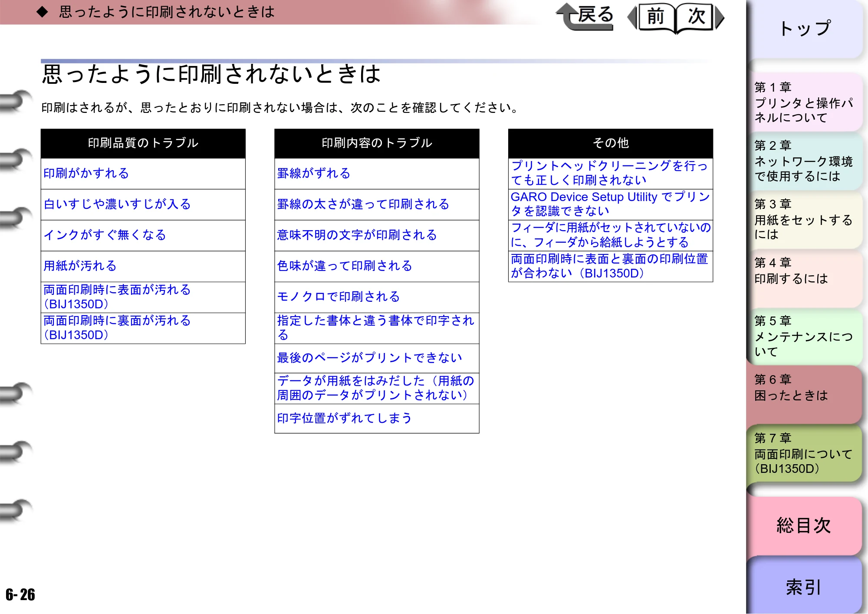The image size is (868, 614).
Task: Click the 戻る back arrow icon
Action: point(585,17)
